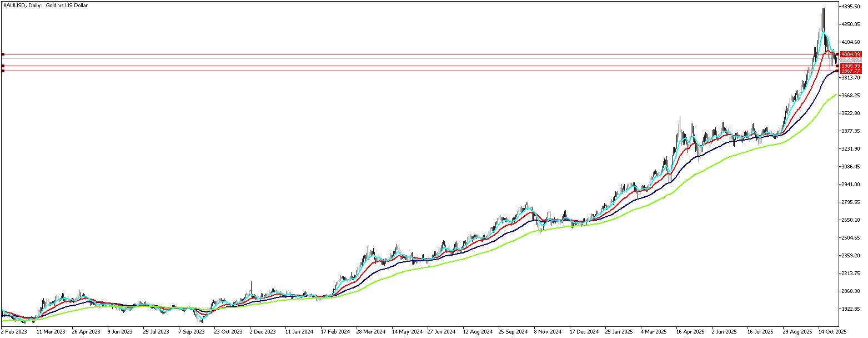Click the 4104.60 price axis label

coord(851,42)
